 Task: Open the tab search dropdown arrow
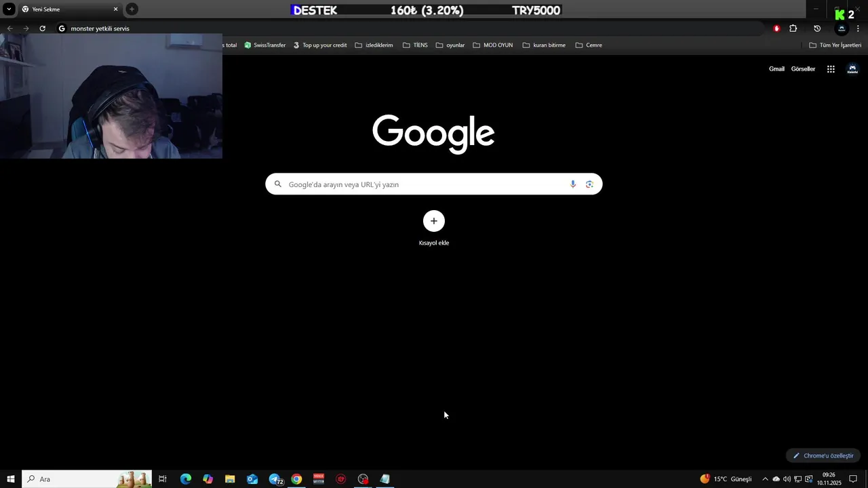(9, 9)
